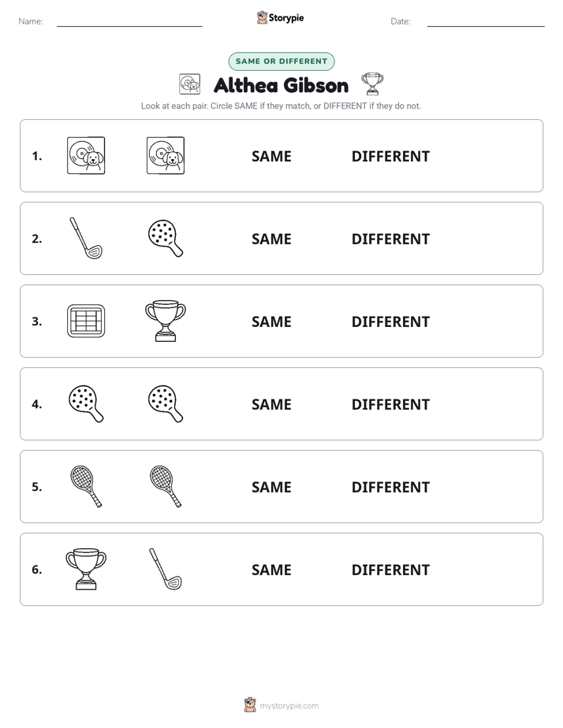Select DIFFERENT for pair 3
This screenshot has width=563, height=728.
click(390, 321)
